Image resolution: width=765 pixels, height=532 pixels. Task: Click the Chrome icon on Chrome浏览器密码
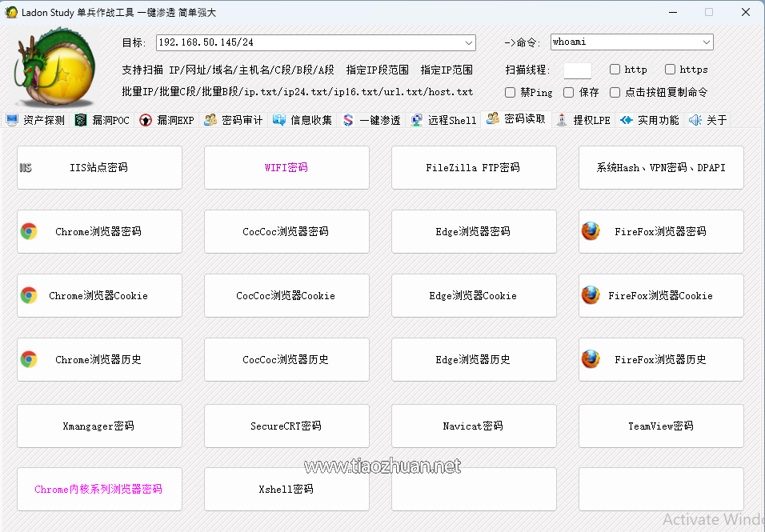pos(29,232)
